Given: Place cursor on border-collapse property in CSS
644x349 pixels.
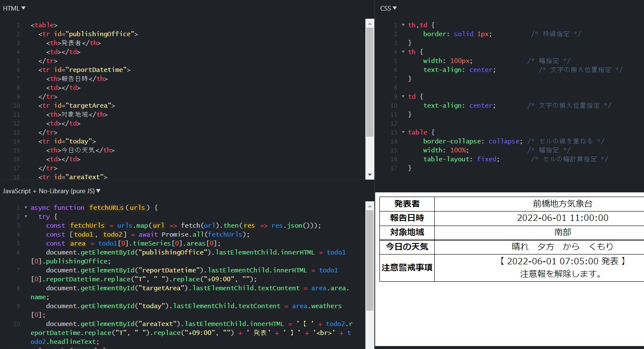Looking at the screenshot, I should [x=453, y=141].
